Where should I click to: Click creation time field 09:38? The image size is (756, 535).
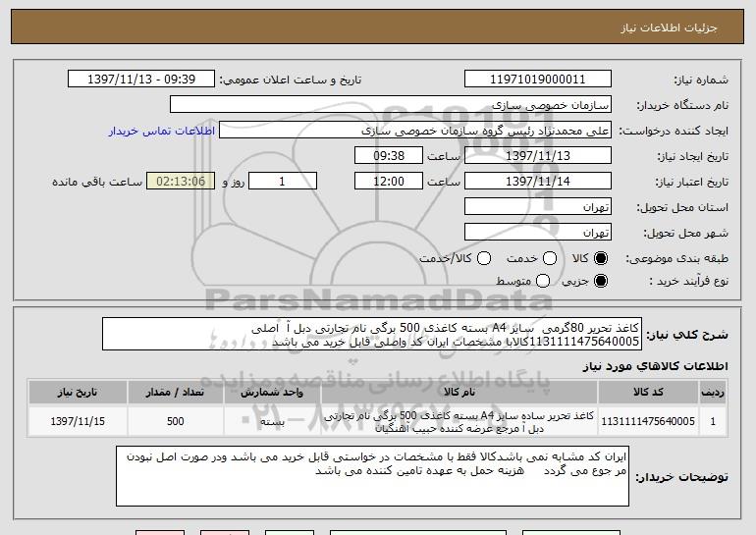pos(389,156)
